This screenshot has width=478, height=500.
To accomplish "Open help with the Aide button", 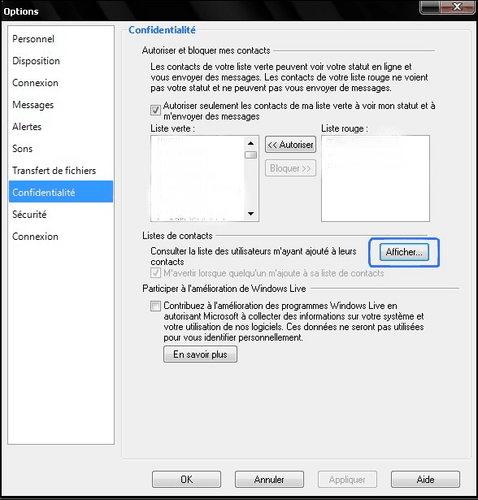I will [x=425, y=480].
